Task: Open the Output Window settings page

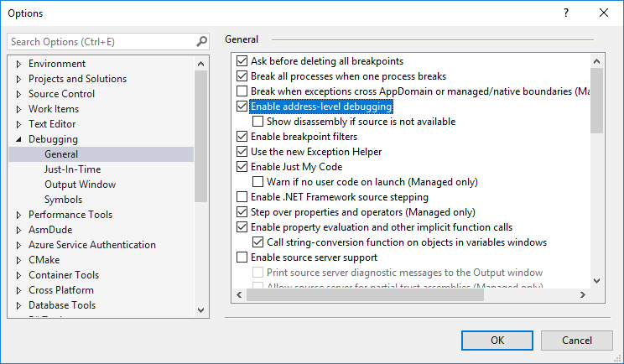Action: [80, 185]
